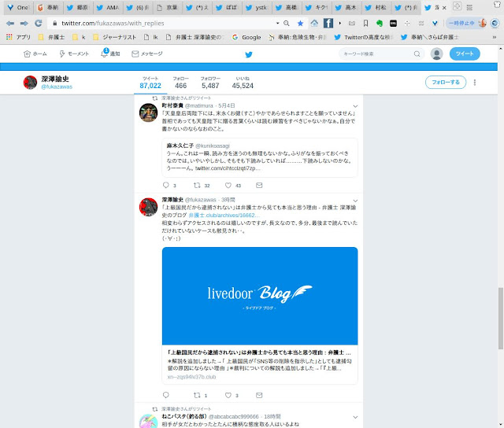Image resolution: width=504 pixels, height=428 pixels.
Task: Open the Home tab in Twitter nav
Action: 35,53
